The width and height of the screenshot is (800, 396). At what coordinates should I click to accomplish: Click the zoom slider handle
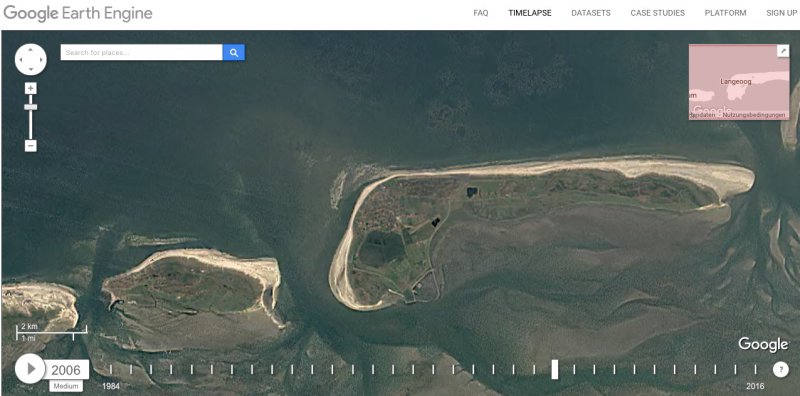31,107
